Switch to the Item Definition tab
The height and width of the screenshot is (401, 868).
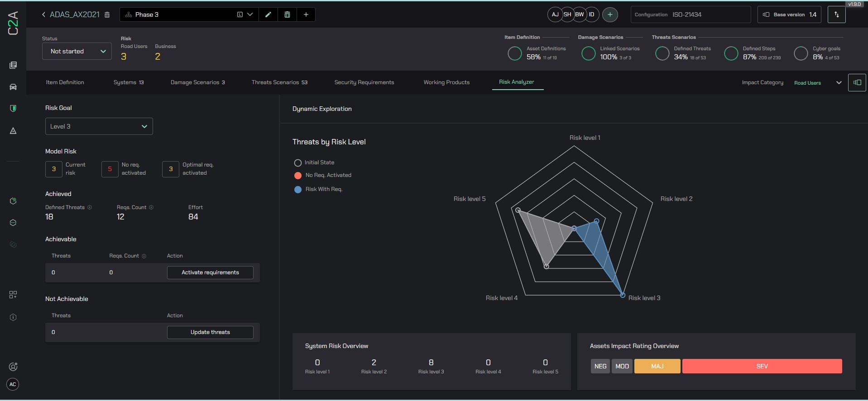pos(65,82)
